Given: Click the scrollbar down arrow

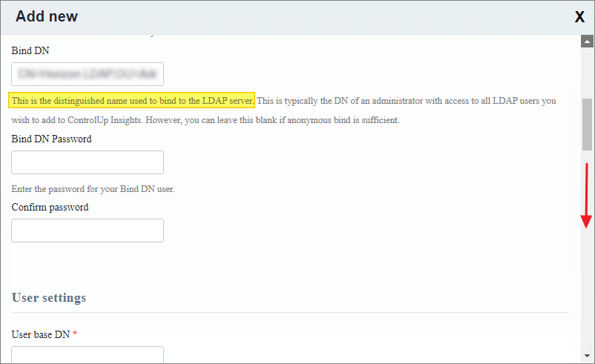Looking at the screenshot, I should coord(587,354).
